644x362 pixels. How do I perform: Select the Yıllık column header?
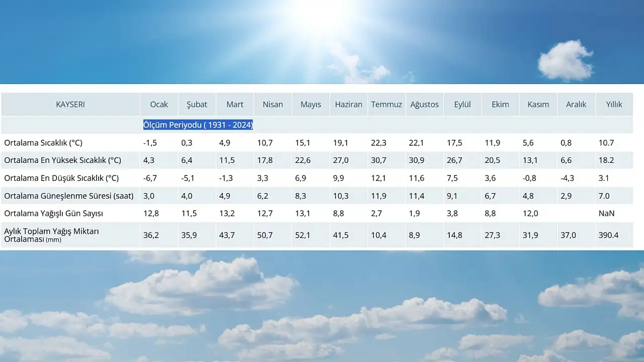[614, 105]
